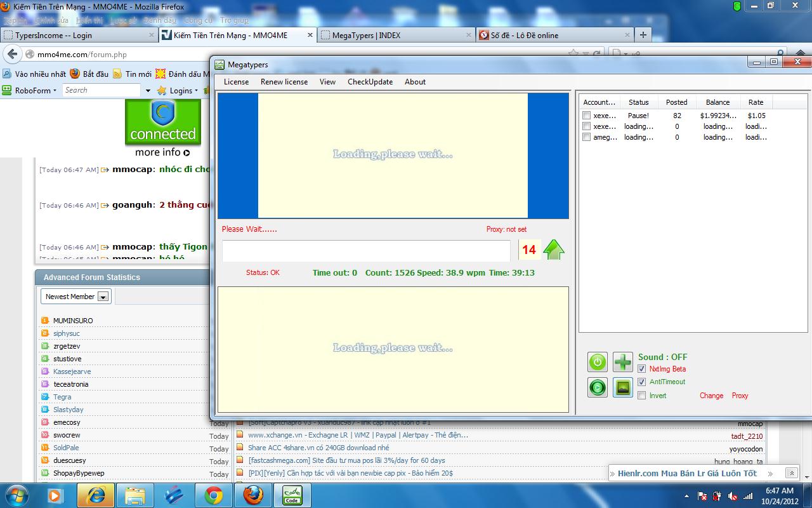Viewport: 812px width, 508px height.
Task: Check the paused xexe account row checkbox
Action: coord(587,116)
